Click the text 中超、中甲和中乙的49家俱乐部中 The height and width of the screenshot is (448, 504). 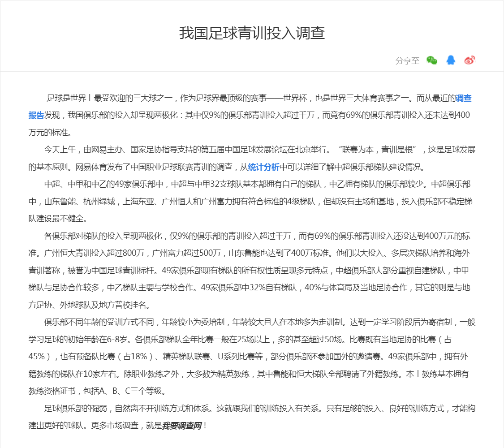pyautogui.click(x=103, y=184)
